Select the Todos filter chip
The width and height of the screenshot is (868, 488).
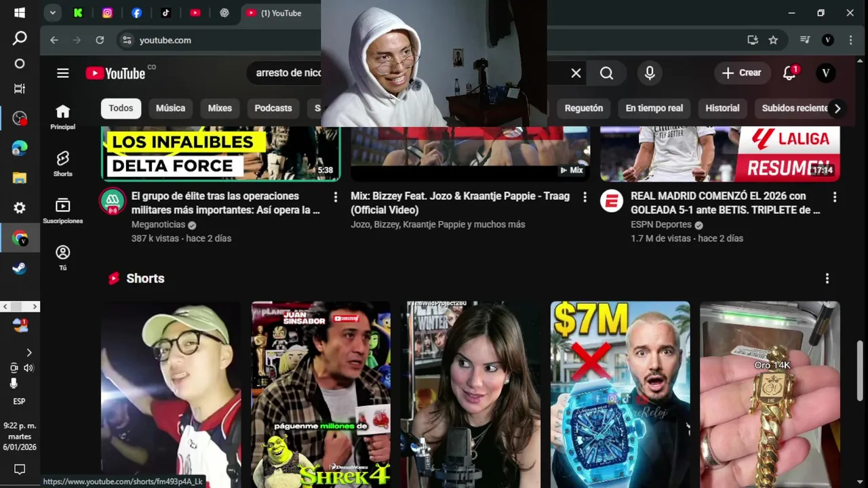121,108
